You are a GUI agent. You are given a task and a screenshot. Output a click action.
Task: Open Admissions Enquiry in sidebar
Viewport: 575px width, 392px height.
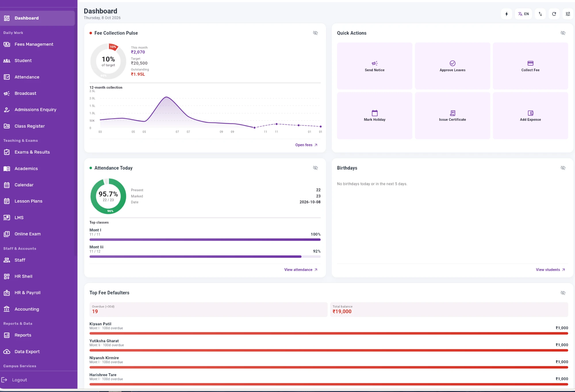click(37, 110)
